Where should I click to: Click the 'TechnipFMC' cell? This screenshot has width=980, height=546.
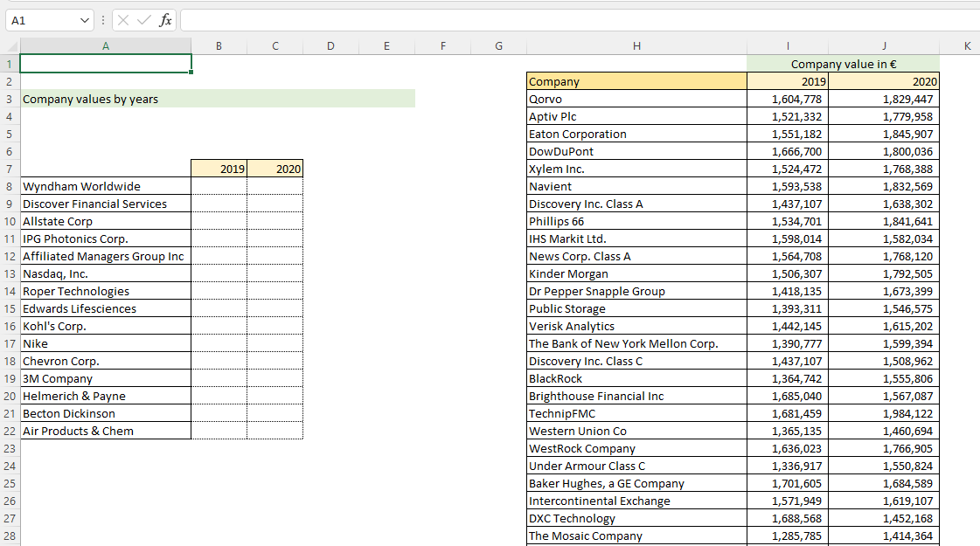(636, 414)
